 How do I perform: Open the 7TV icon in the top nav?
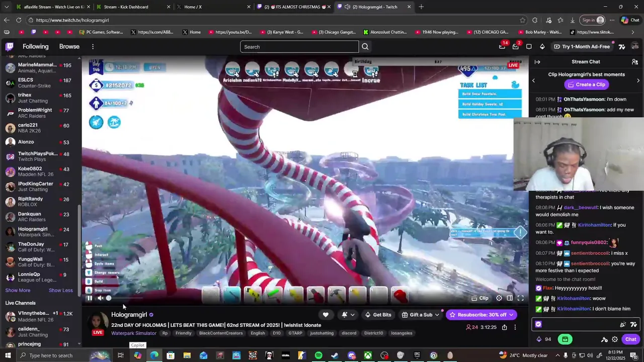click(x=622, y=47)
